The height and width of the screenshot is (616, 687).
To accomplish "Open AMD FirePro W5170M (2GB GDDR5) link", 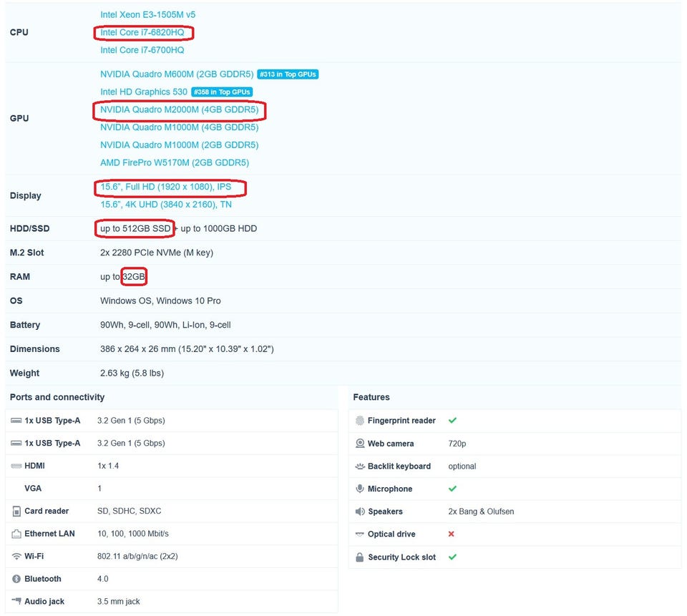I will (x=175, y=162).
